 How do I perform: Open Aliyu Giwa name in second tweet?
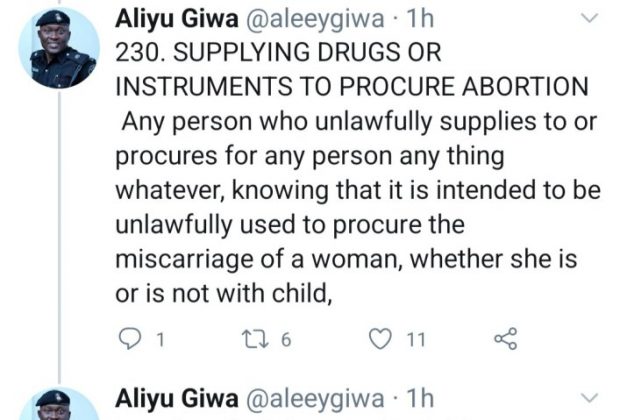pos(171,400)
